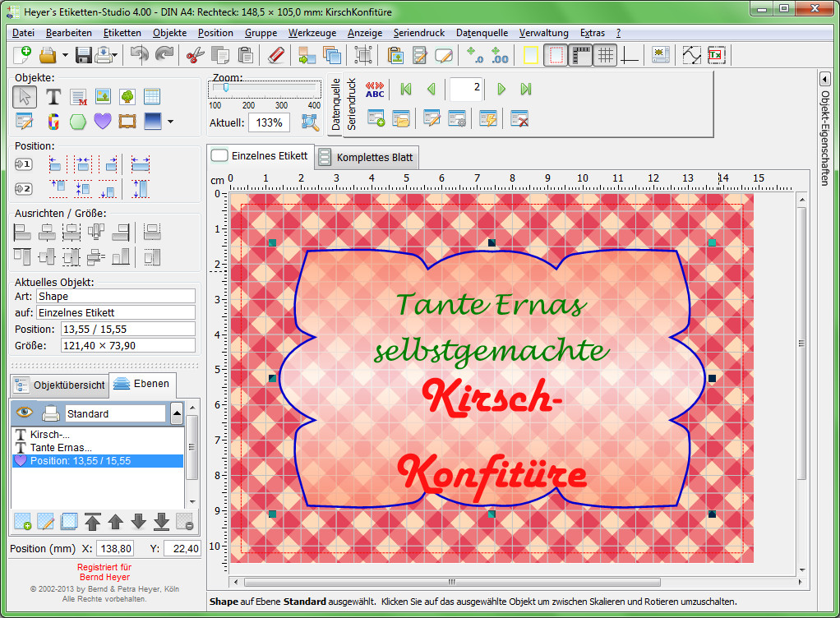The height and width of the screenshot is (618, 840).
Task: Go to next record in Seriendruck
Action: [x=501, y=90]
